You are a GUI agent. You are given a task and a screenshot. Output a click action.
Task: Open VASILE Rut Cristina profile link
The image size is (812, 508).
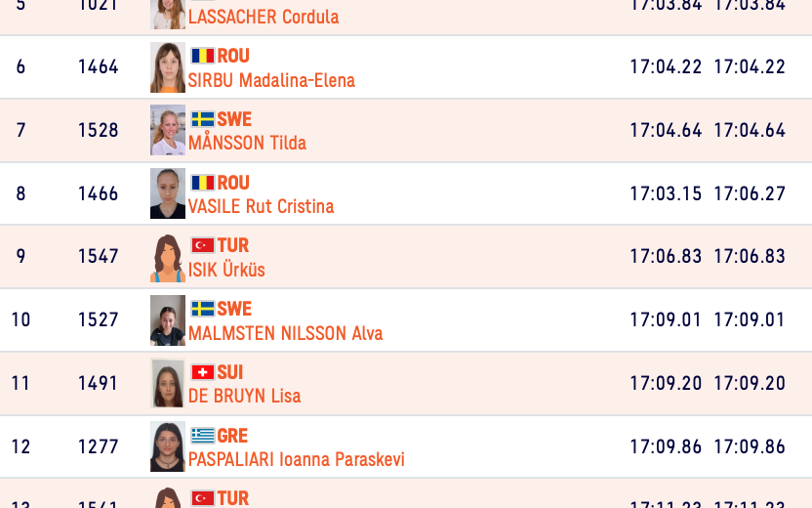(261, 206)
